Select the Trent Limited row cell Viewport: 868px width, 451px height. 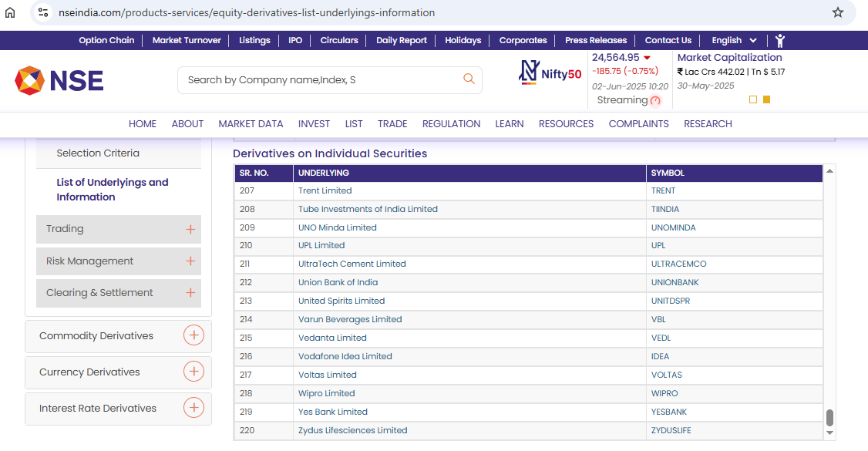(x=469, y=190)
